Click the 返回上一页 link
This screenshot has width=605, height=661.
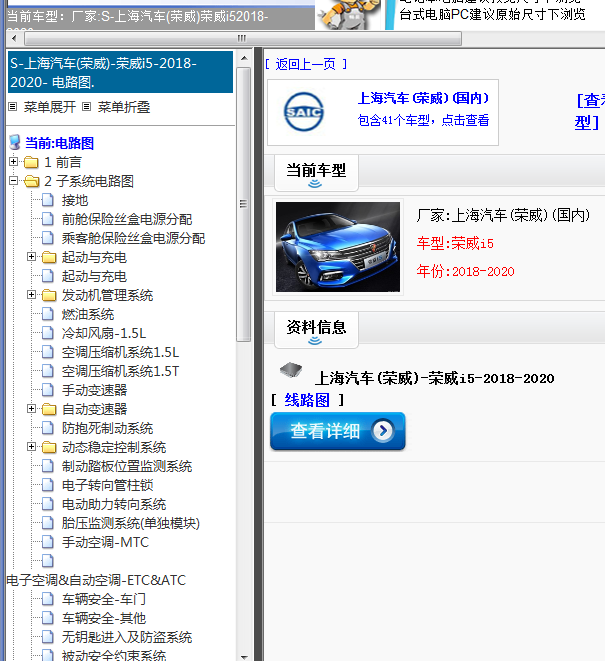tap(306, 64)
